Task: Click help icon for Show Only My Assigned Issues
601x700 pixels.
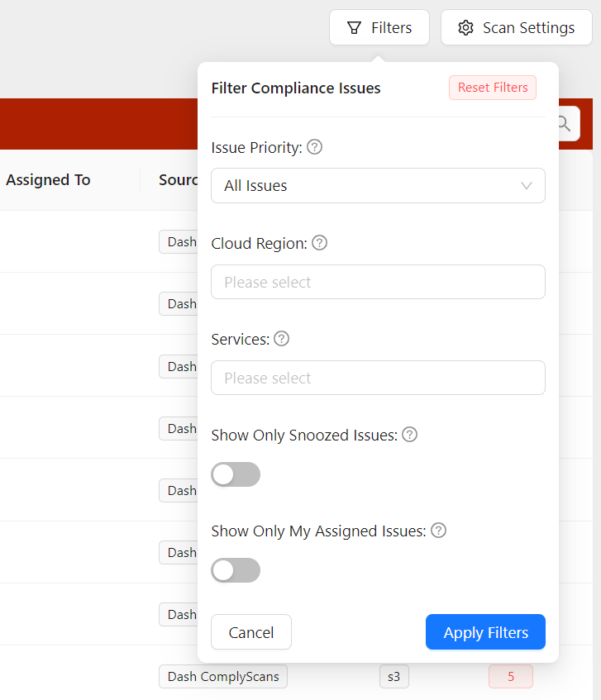Action: point(439,531)
